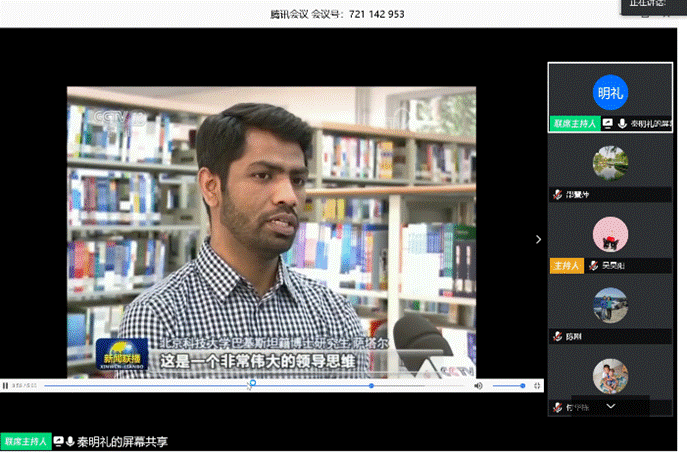The image size is (687, 456).
Task: Toggle fullscreen on the video player
Action: point(538,385)
